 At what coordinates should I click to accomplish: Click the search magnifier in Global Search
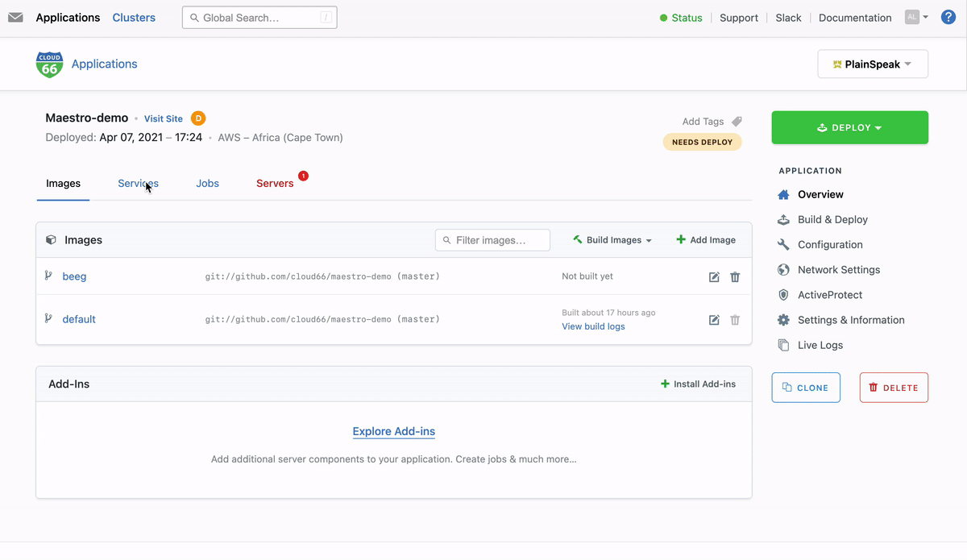194,18
